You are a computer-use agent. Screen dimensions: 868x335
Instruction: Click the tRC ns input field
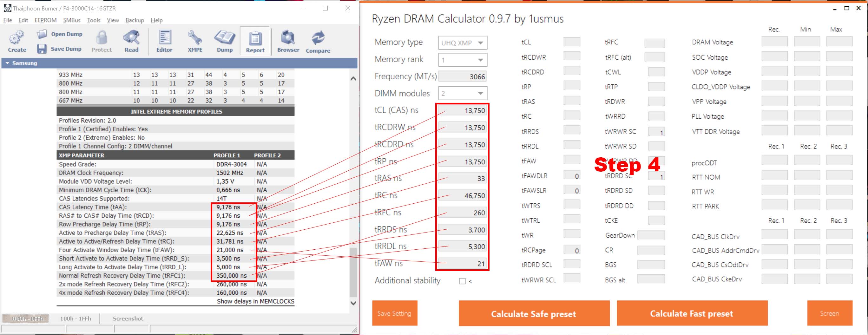pos(462,196)
